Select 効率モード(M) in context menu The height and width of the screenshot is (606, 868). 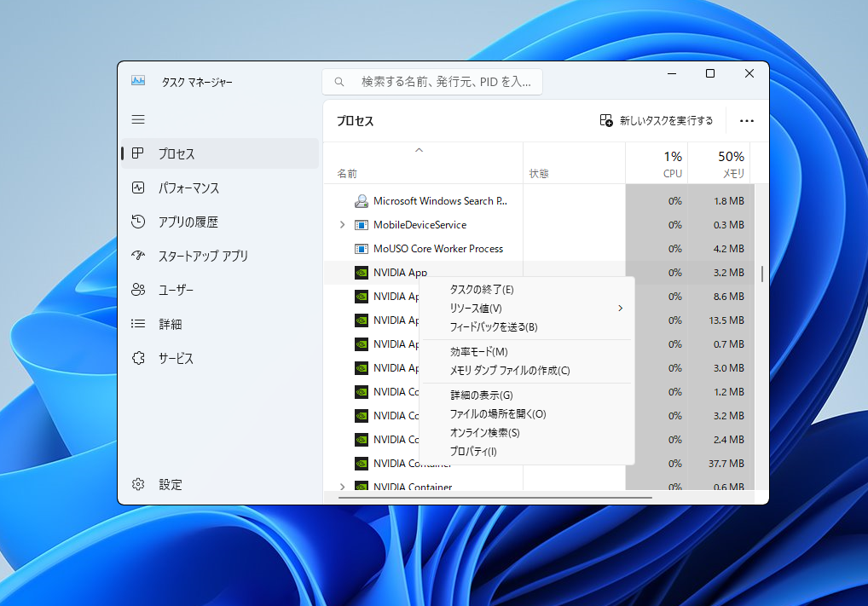[x=527, y=351]
